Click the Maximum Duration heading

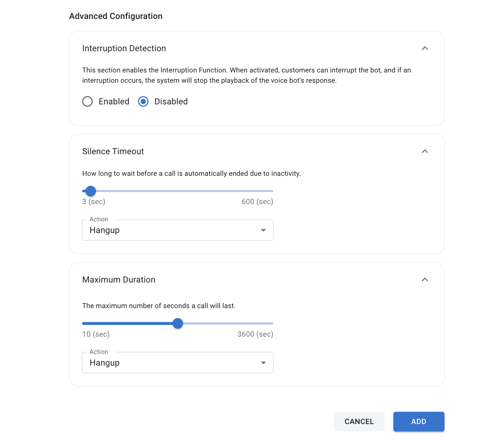(119, 280)
